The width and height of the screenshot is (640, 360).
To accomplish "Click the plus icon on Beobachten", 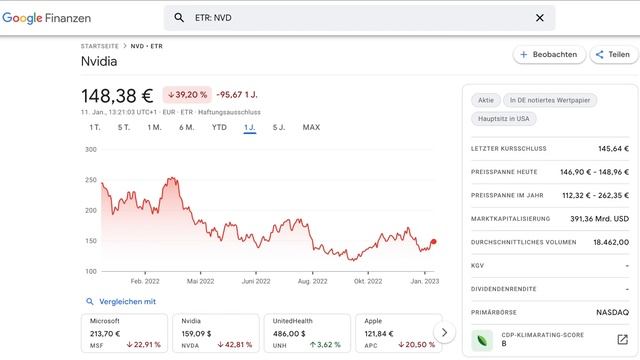I will point(524,54).
